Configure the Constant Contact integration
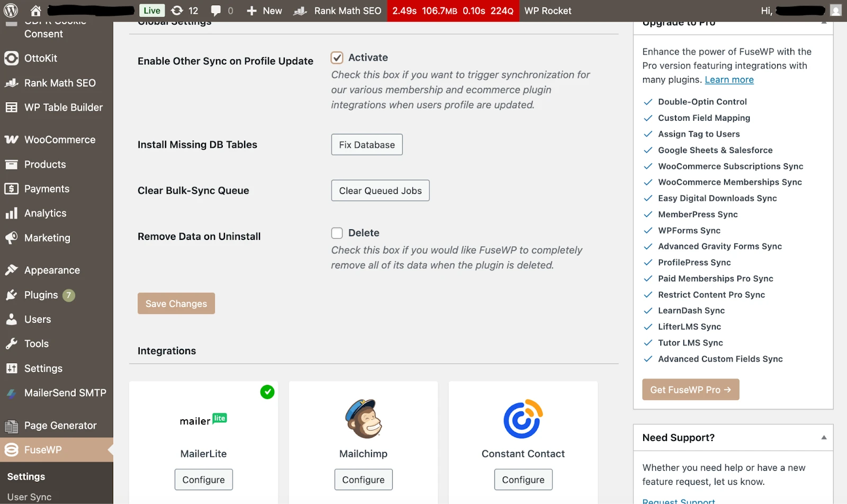The image size is (847, 504). click(x=524, y=480)
